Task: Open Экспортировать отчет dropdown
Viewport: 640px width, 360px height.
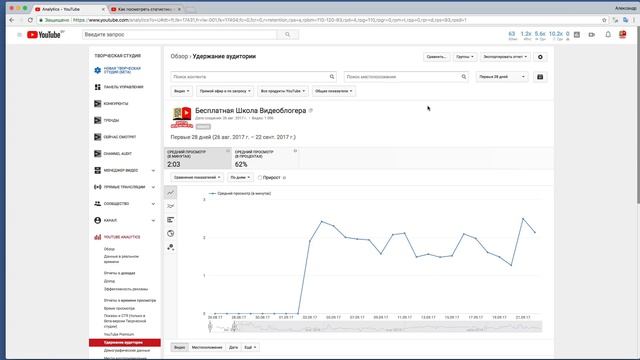Action: [505, 57]
